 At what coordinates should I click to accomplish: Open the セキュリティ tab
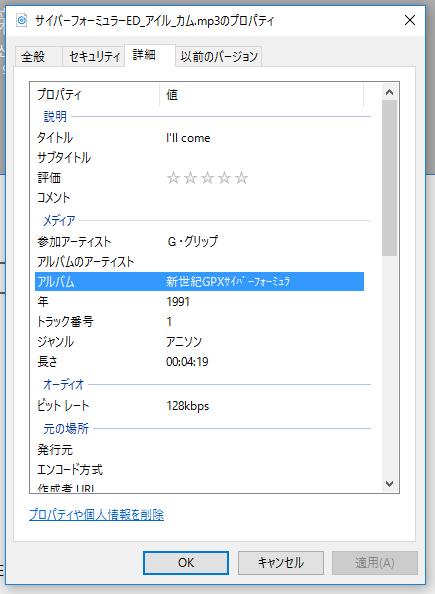[94, 57]
